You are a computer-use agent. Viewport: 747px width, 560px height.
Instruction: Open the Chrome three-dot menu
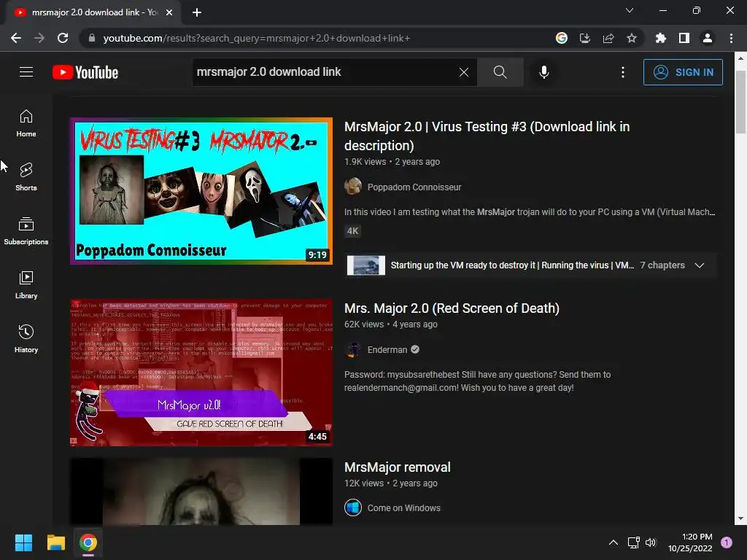click(731, 38)
